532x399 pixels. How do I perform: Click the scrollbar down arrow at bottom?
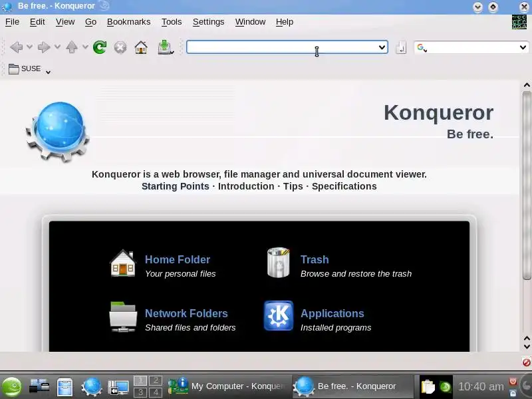(x=527, y=346)
